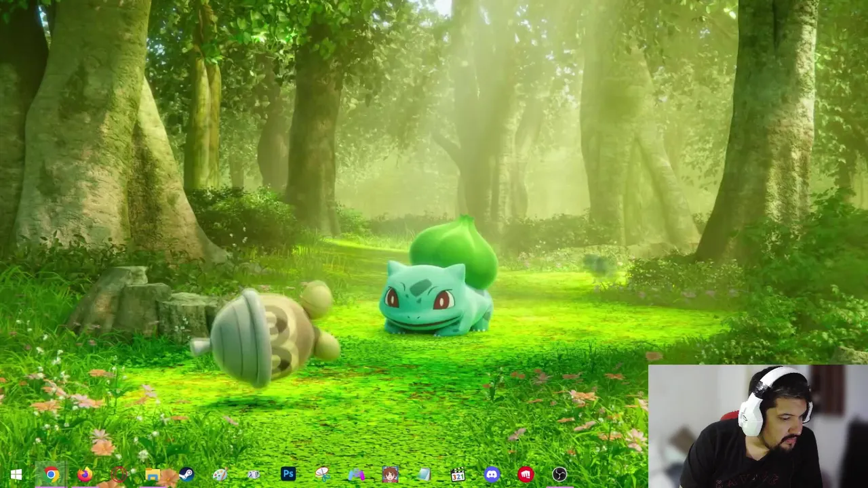Open File Explorer folder icon
Viewport: 868px width, 488px height.
click(153, 474)
